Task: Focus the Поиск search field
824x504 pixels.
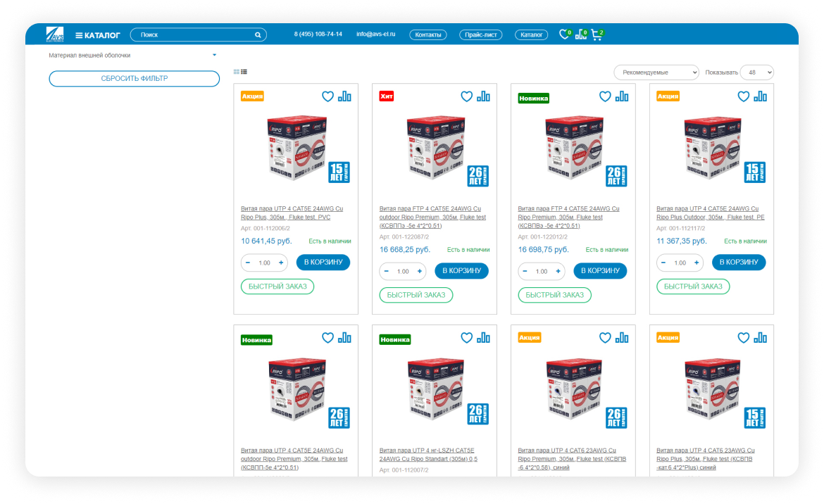Action: pyautogui.click(x=198, y=34)
